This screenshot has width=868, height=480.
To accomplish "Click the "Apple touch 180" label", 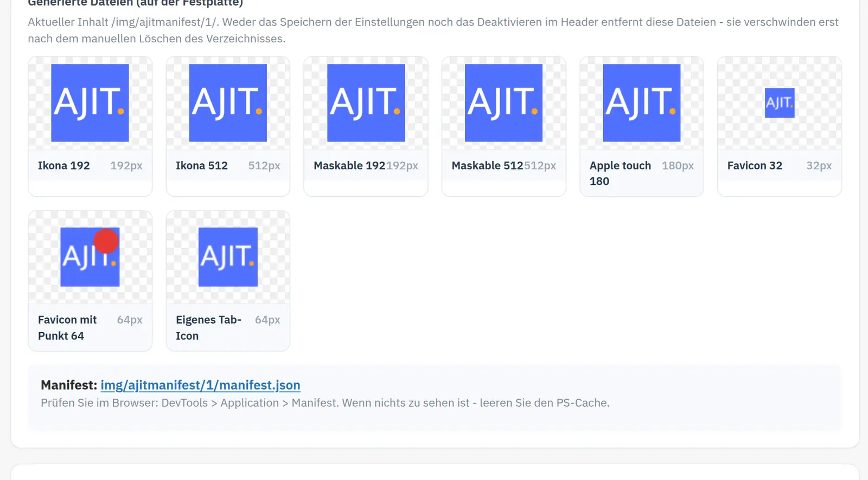I will point(620,174).
